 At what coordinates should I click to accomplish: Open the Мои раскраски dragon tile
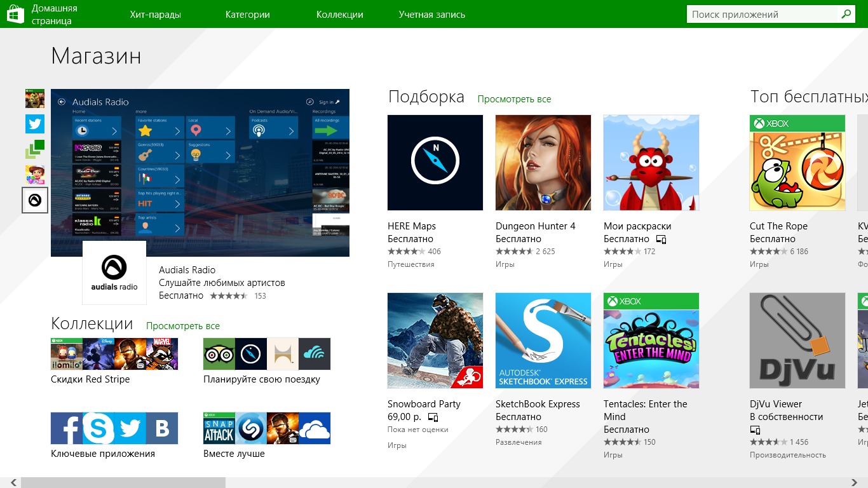pos(651,163)
